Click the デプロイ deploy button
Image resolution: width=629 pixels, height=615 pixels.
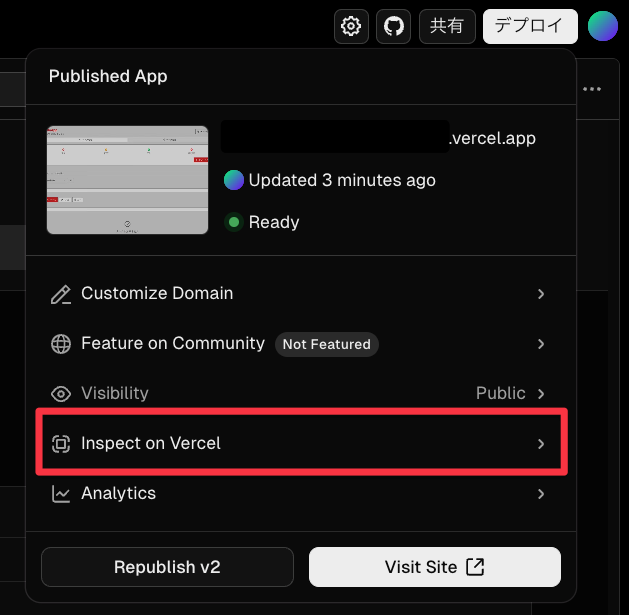pyautogui.click(x=530, y=26)
